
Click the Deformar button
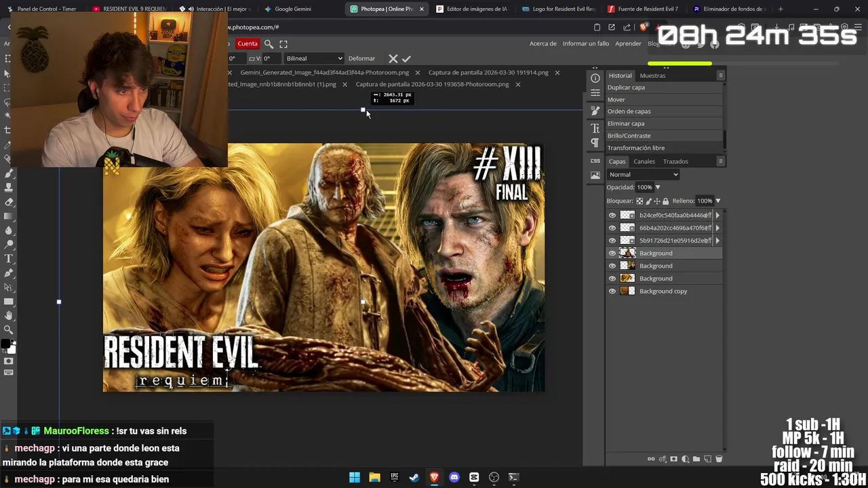click(361, 58)
